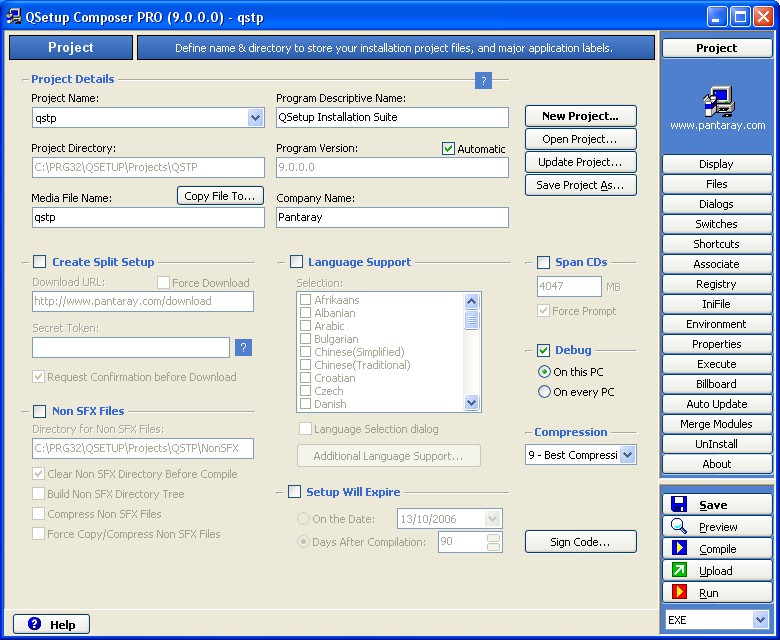Enable the Non SFX Files checkbox
The height and width of the screenshot is (640, 780).
[39, 411]
